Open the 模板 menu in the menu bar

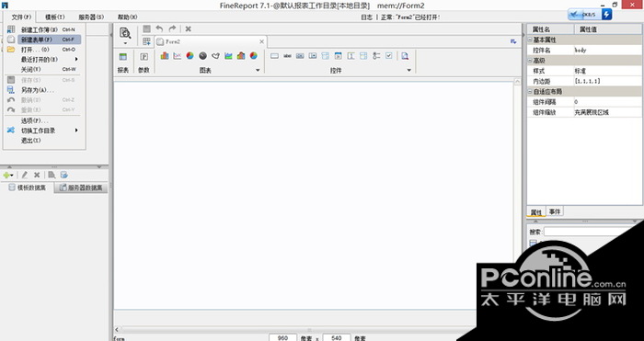pyautogui.click(x=54, y=17)
